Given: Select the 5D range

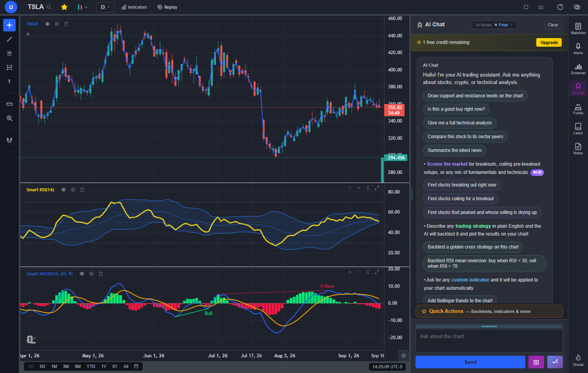Looking at the screenshot, I should [x=42, y=367].
